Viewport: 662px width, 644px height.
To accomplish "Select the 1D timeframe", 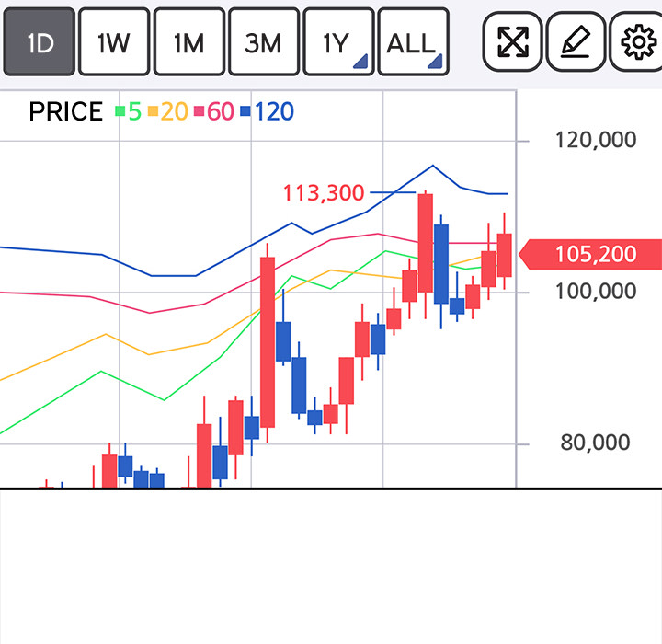I will click(x=40, y=42).
